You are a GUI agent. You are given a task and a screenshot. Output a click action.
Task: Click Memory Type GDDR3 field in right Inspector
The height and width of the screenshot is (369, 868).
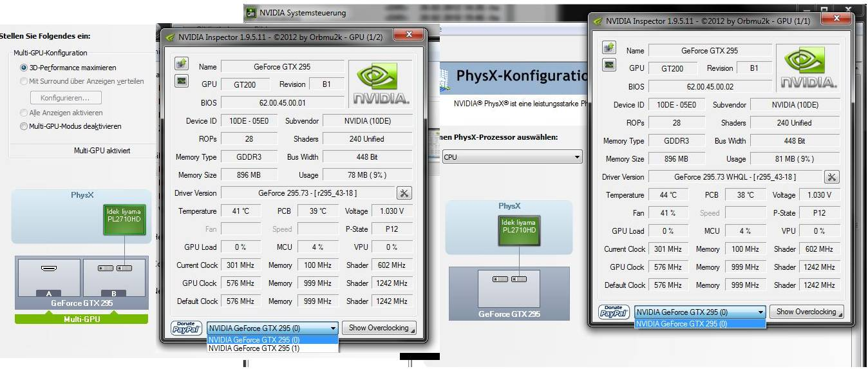pyautogui.click(x=675, y=141)
